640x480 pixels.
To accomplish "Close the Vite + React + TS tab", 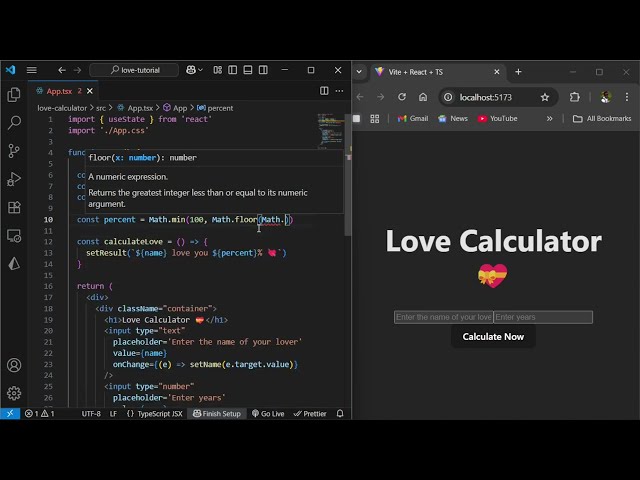I will [497, 72].
